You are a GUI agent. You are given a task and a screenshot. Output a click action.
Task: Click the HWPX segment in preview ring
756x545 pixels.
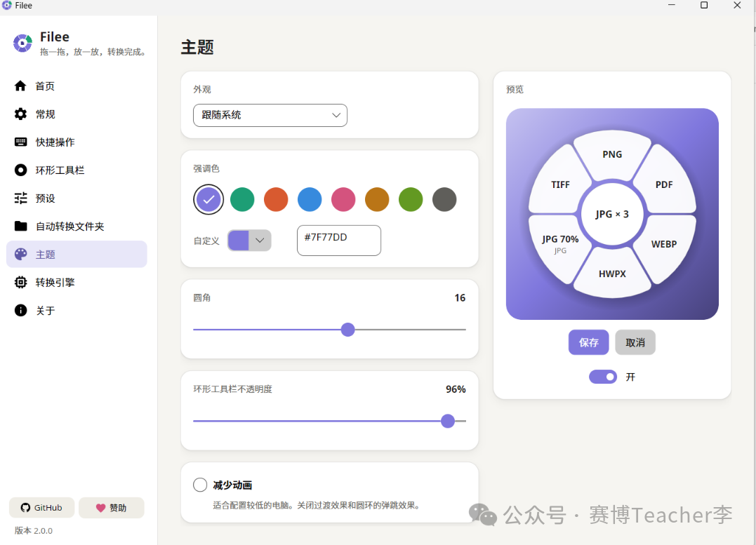[612, 274]
